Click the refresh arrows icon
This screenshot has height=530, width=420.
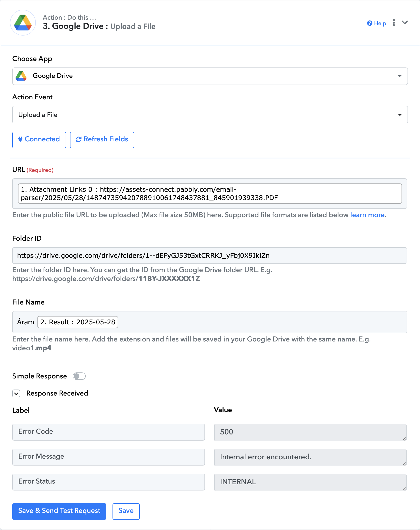click(x=78, y=139)
